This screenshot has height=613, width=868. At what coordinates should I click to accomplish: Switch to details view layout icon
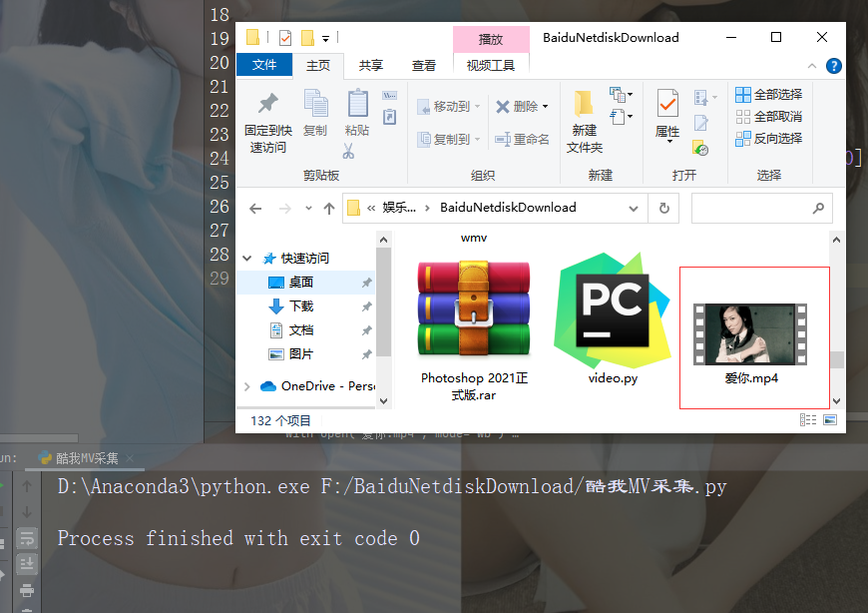coord(808,419)
